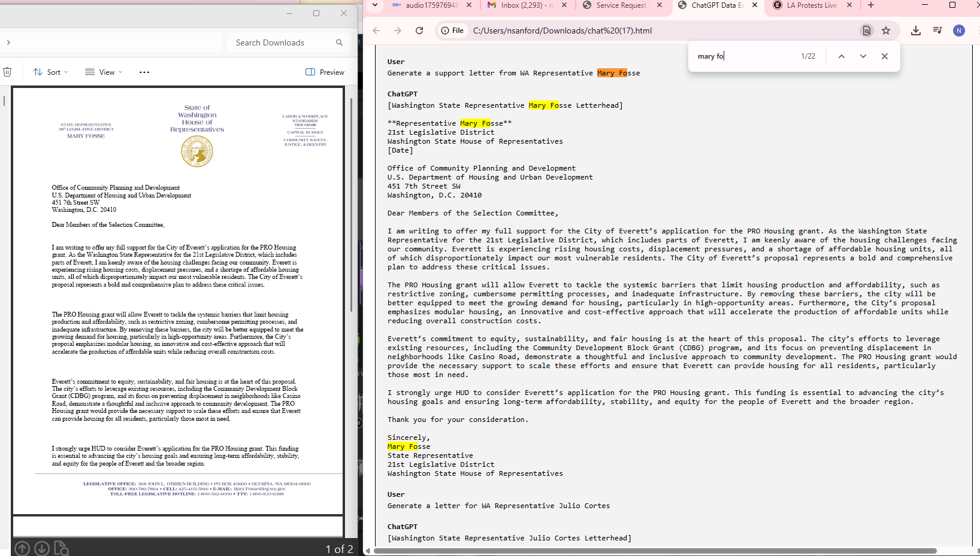This screenshot has height=556, width=980.
Task: Go to next page in PDF preview
Action: (x=42, y=548)
